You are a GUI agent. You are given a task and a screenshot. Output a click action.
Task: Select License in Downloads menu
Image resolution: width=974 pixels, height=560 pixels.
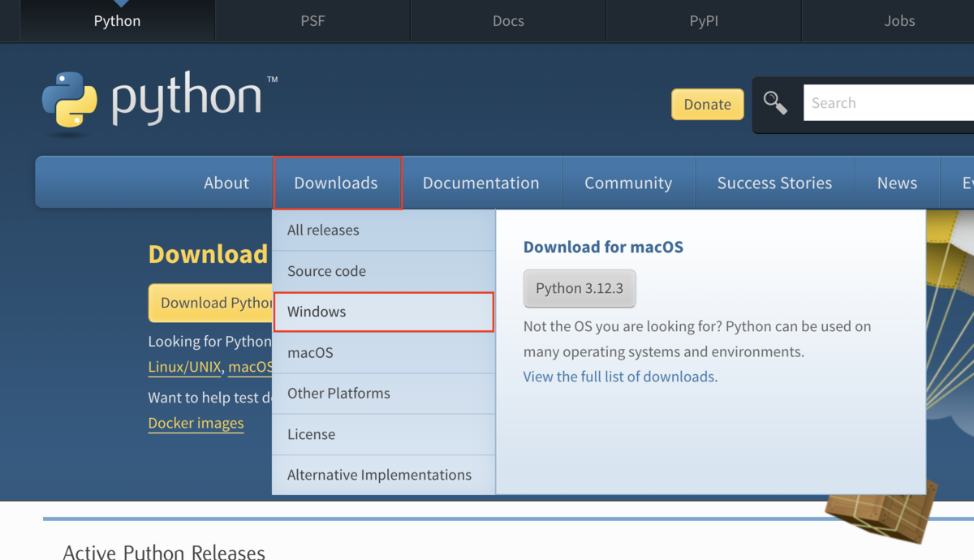[x=383, y=434]
